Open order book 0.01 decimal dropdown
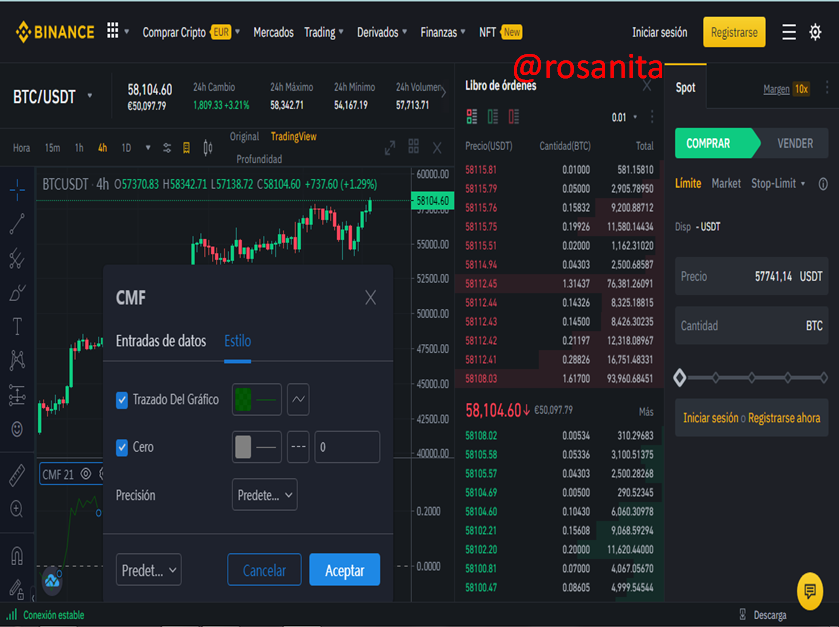This screenshot has height=627, width=839. tap(624, 117)
